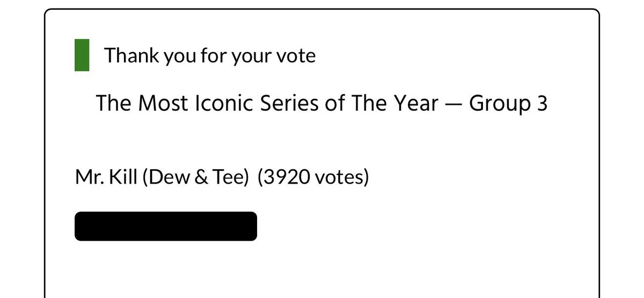Click the "Dew & Tee" names text

click(196, 177)
